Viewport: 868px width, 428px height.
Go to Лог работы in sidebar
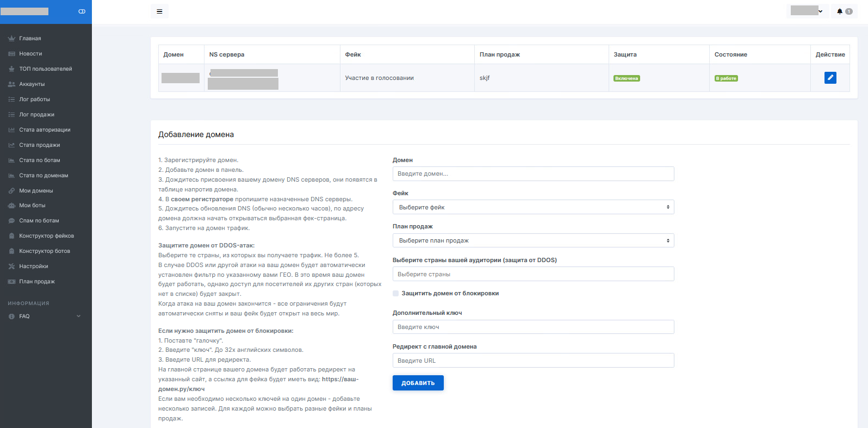tap(34, 100)
